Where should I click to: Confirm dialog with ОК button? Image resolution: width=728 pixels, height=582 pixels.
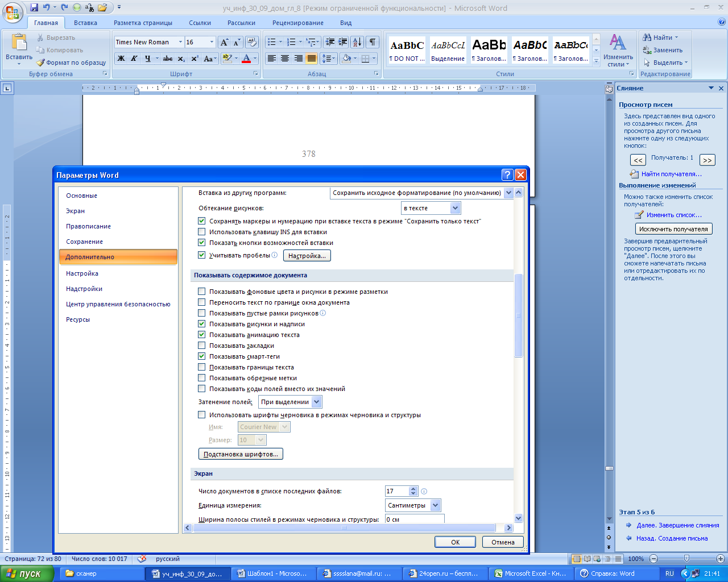point(455,542)
